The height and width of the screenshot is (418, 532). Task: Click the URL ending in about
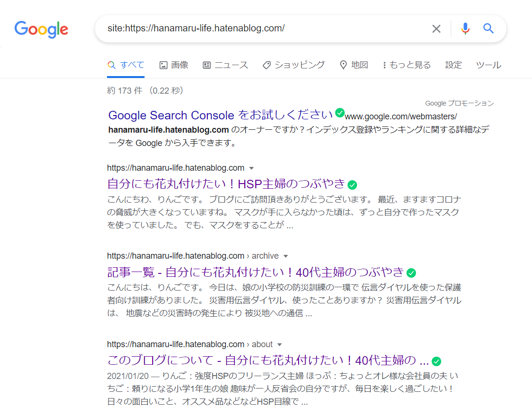point(190,344)
